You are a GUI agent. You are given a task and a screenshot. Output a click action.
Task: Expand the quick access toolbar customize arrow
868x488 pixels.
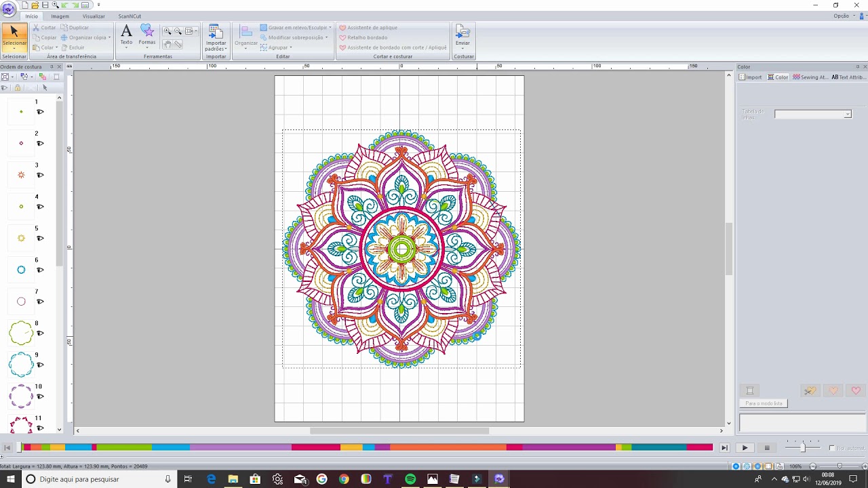(x=98, y=5)
